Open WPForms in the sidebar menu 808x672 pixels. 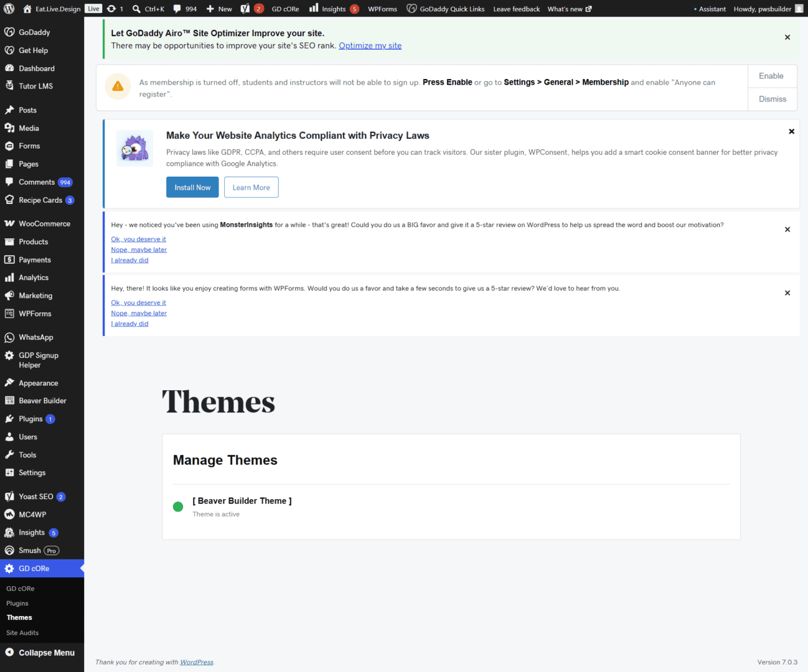42,314
